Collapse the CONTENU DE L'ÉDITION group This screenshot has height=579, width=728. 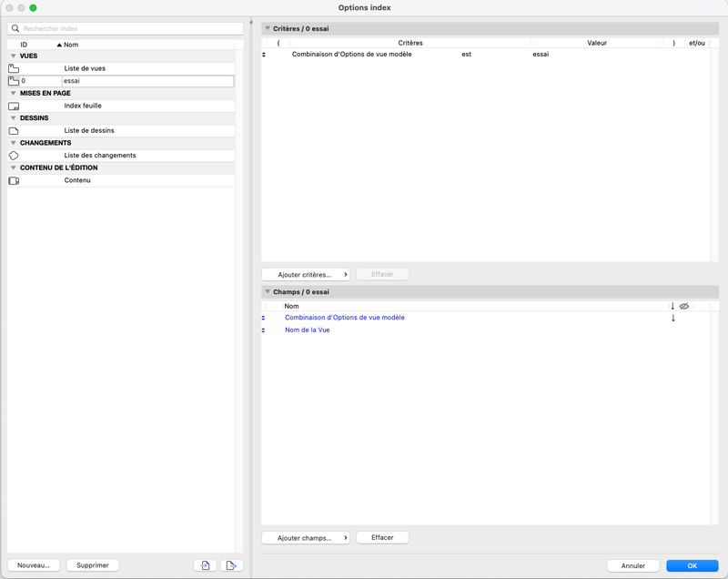13,168
